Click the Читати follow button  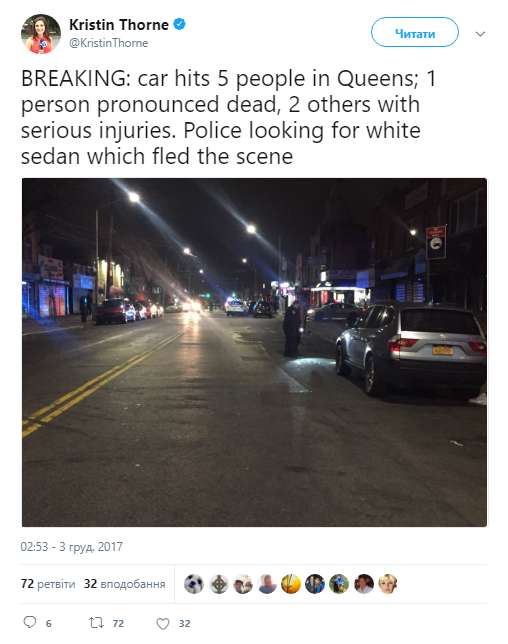(415, 32)
